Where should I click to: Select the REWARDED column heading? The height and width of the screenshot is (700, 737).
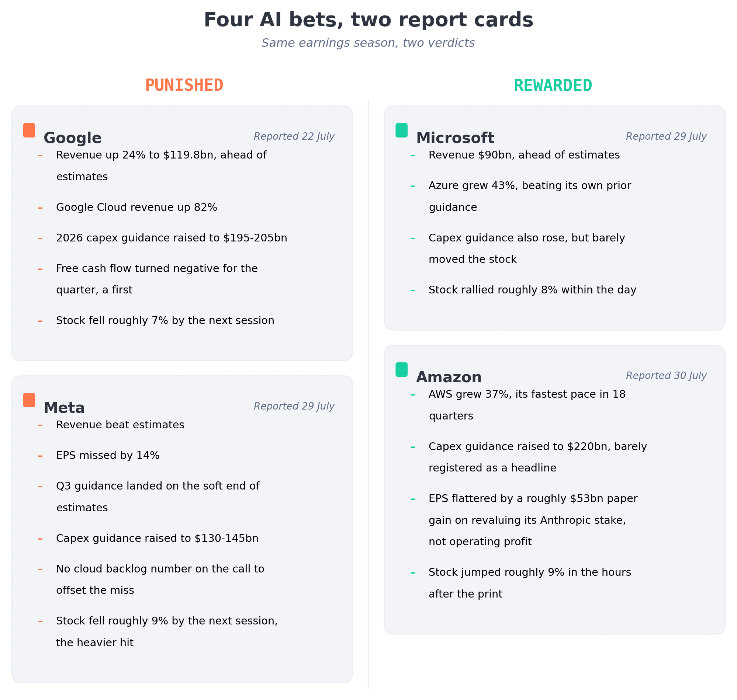[553, 86]
